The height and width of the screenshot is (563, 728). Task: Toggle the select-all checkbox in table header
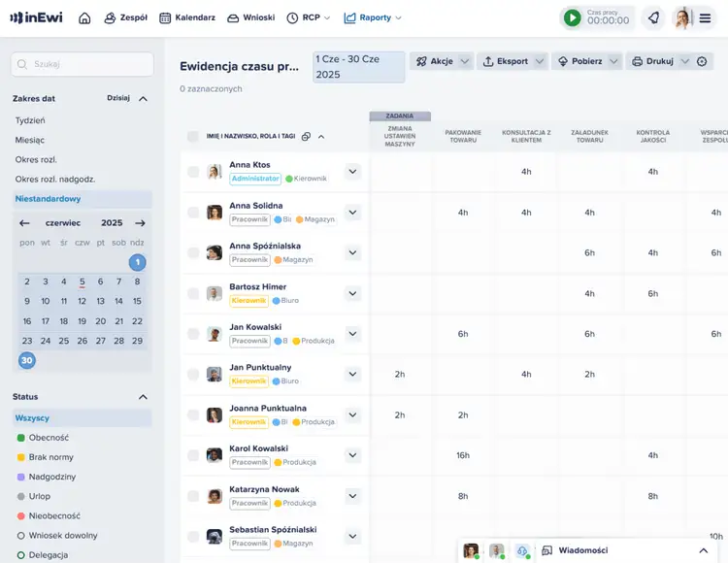193,137
